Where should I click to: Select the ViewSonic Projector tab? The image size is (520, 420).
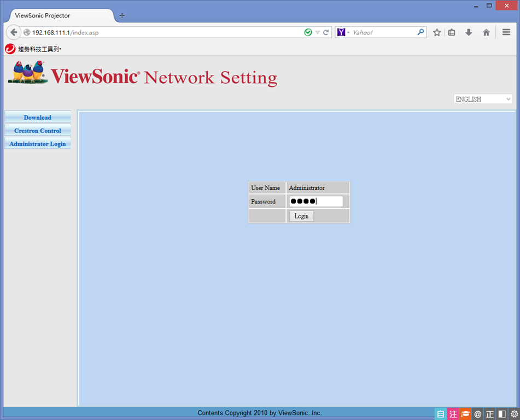coord(61,16)
